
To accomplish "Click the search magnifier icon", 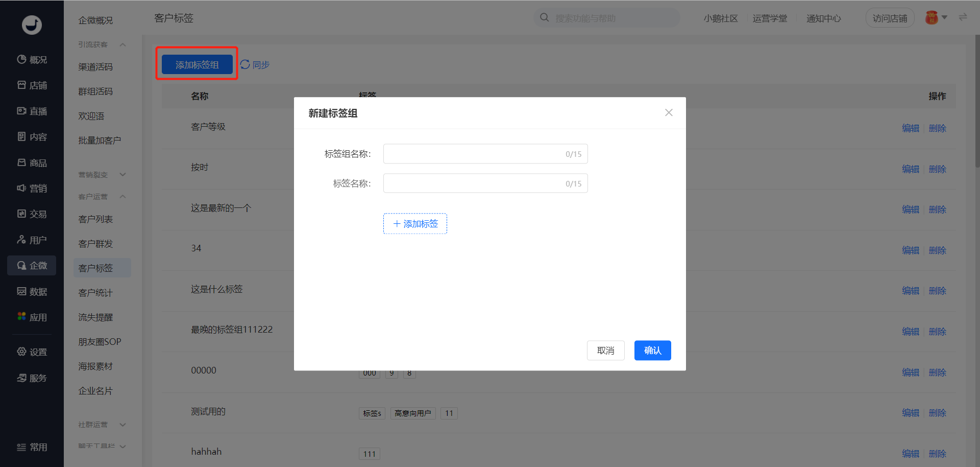I will tap(545, 18).
